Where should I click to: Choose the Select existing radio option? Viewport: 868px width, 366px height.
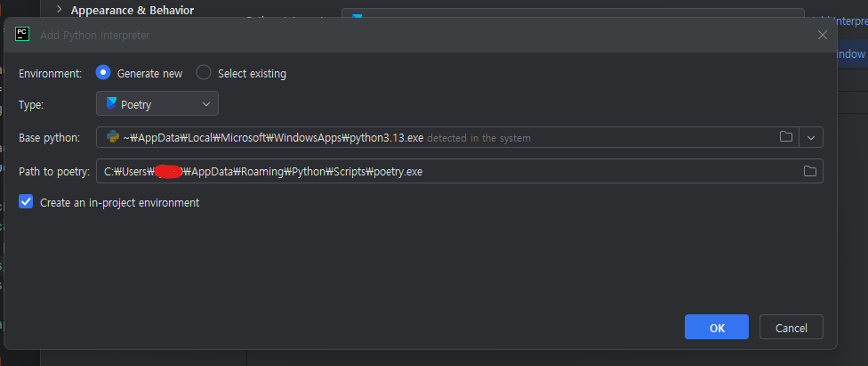[204, 73]
